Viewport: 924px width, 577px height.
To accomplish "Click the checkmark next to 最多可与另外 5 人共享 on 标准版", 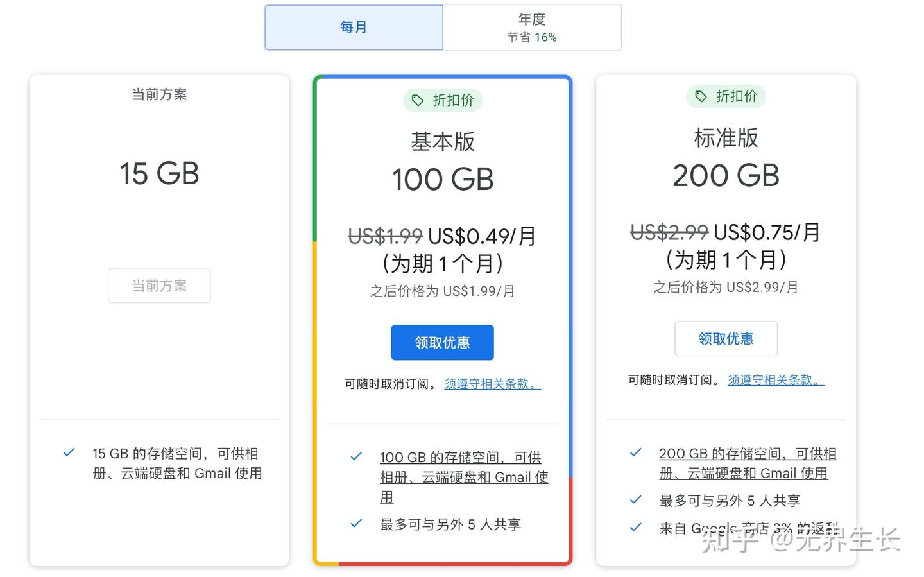I will point(636,500).
